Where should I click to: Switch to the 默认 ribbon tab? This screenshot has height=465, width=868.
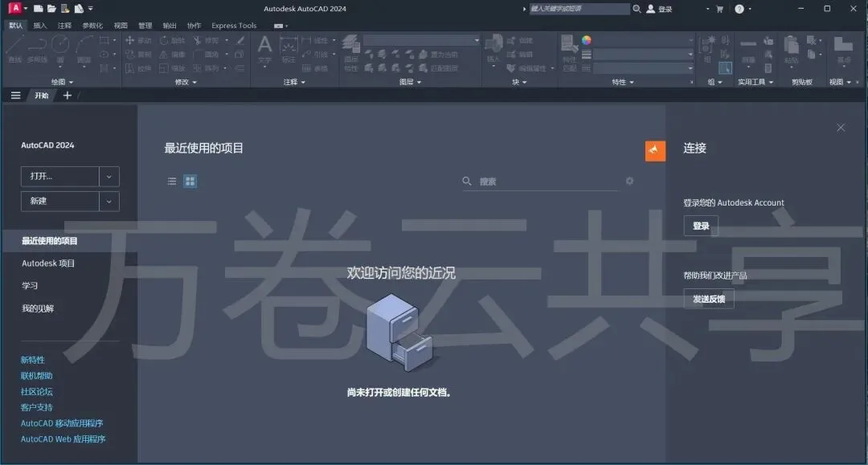pos(15,26)
